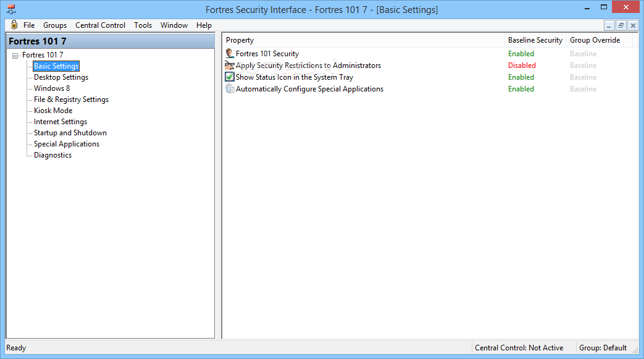Click Enabled value for Automatically Configure Special Applications
This screenshot has width=644, height=359.
(x=521, y=89)
